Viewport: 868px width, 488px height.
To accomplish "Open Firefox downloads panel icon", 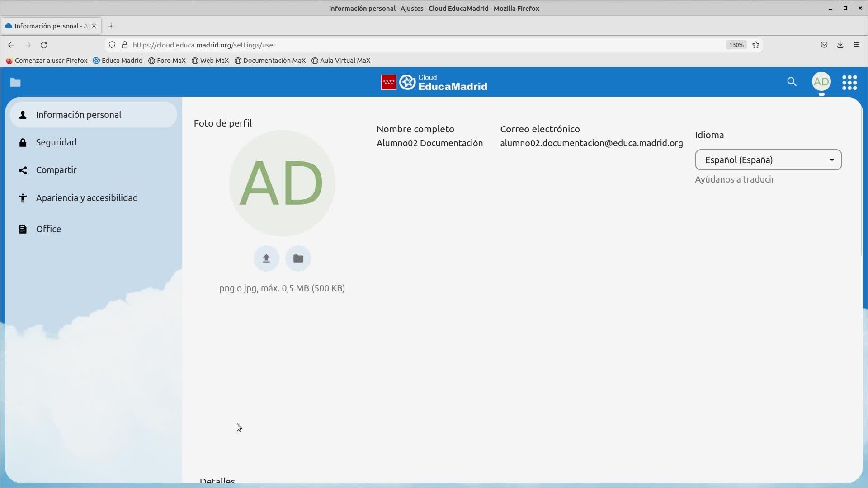I will coord(840,45).
